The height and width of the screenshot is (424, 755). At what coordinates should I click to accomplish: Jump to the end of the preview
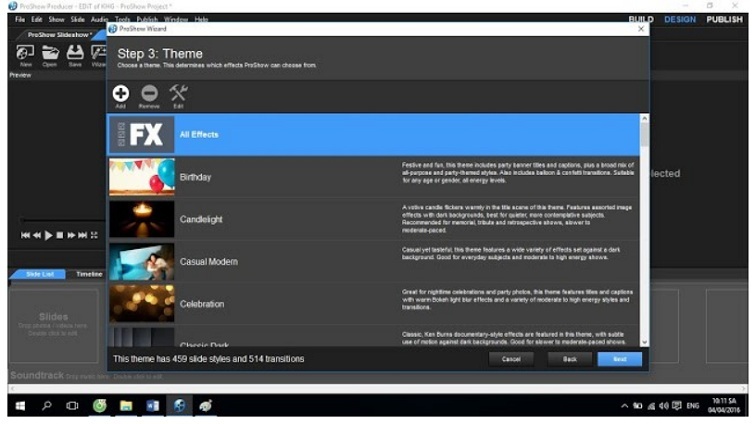[82, 235]
